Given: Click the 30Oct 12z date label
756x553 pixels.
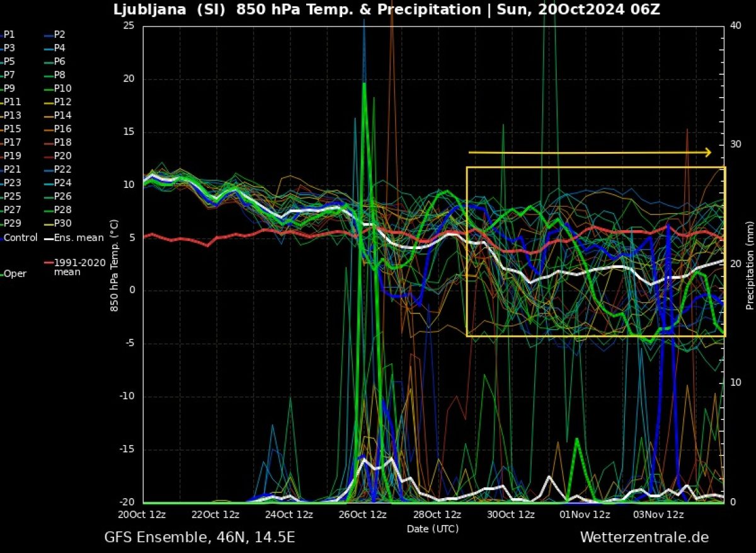Looking at the screenshot, I should tap(510, 514).
